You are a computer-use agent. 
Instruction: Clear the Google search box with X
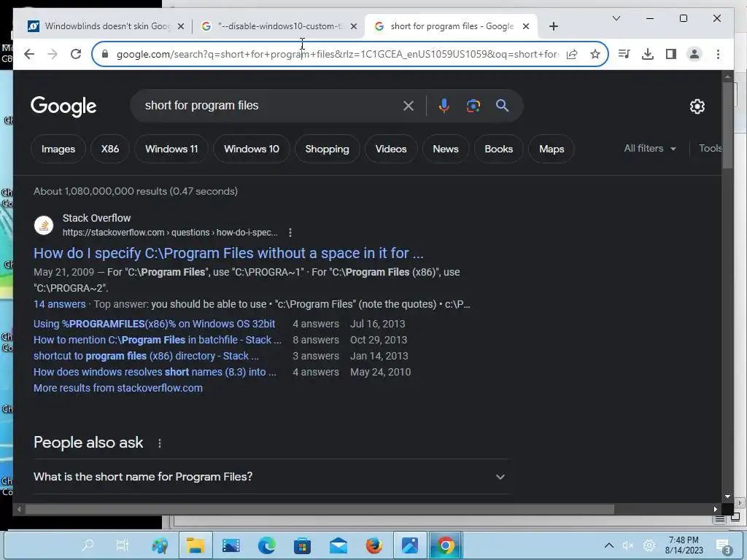pos(409,106)
